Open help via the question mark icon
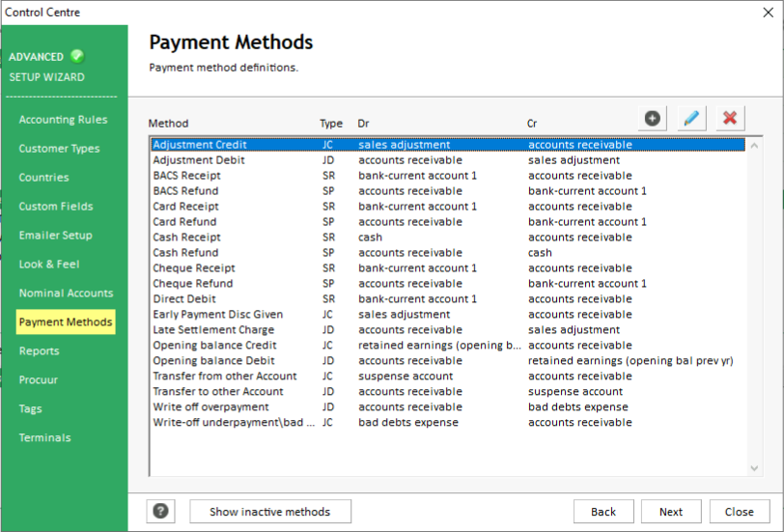Image resolution: width=784 pixels, height=532 pixels. [x=161, y=512]
